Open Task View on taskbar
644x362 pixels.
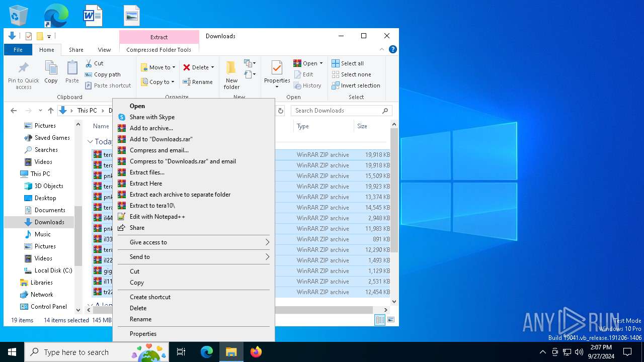(181, 352)
